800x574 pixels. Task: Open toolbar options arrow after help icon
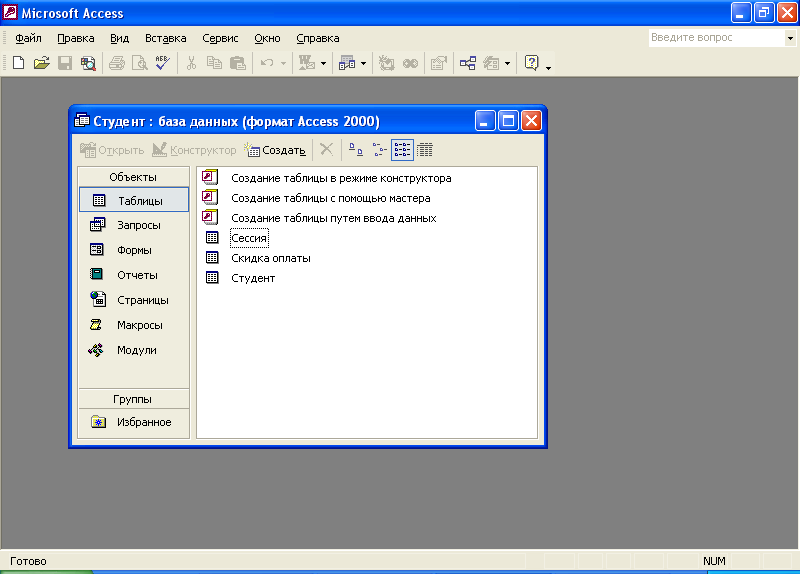point(548,66)
